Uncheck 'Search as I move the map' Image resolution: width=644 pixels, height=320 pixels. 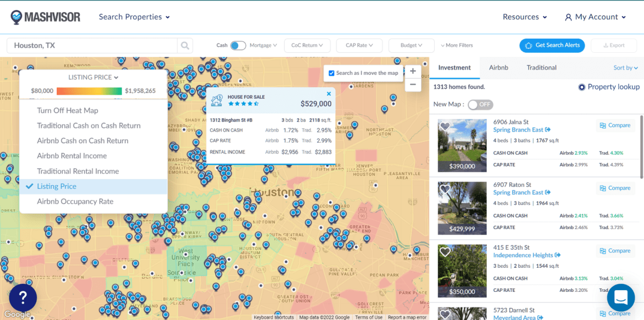tap(331, 73)
